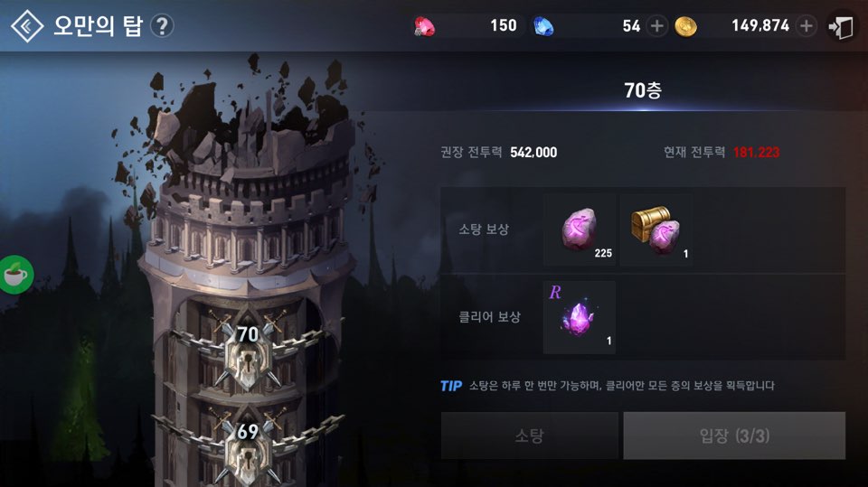Open the green teacup floating icon
The image size is (868, 487).
click(15, 274)
